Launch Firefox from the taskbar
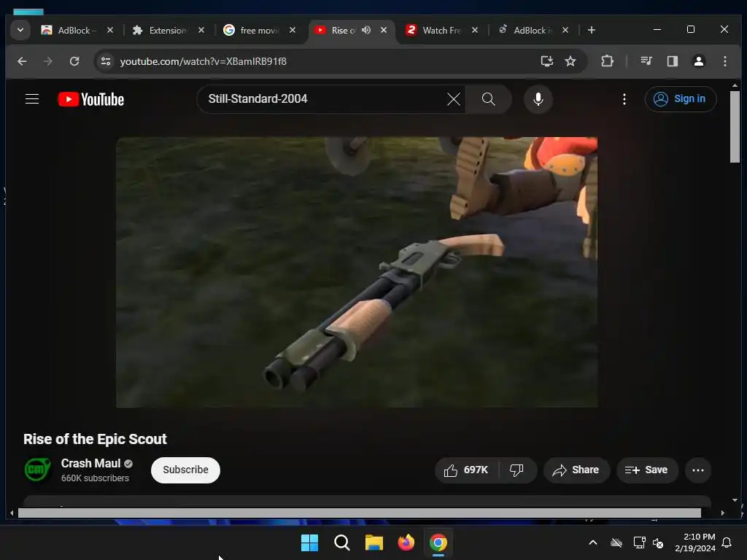 (406, 542)
